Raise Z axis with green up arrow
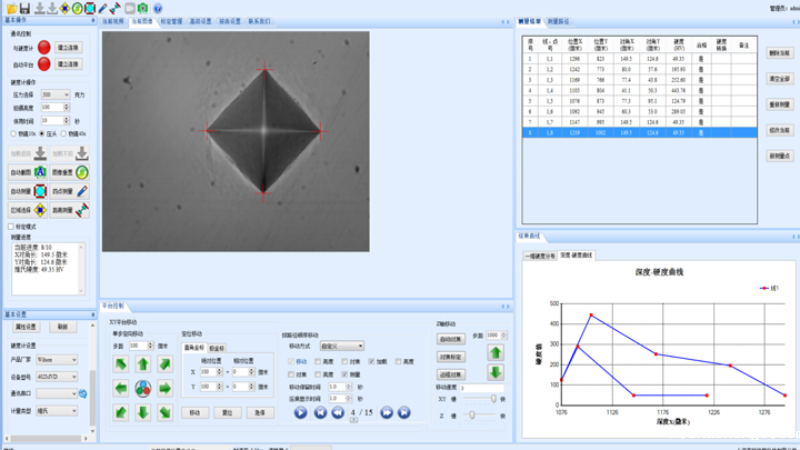Viewport: 800px width, 450px height. [495, 352]
